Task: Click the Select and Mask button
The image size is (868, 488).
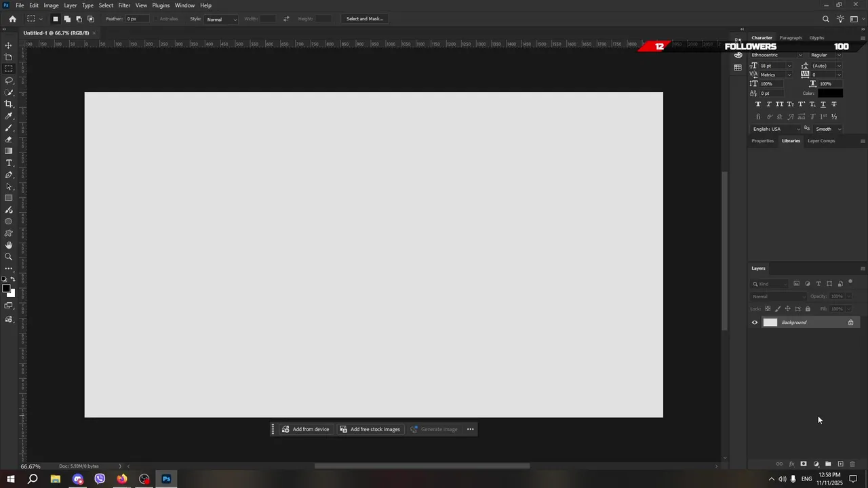Action: point(365,19)
